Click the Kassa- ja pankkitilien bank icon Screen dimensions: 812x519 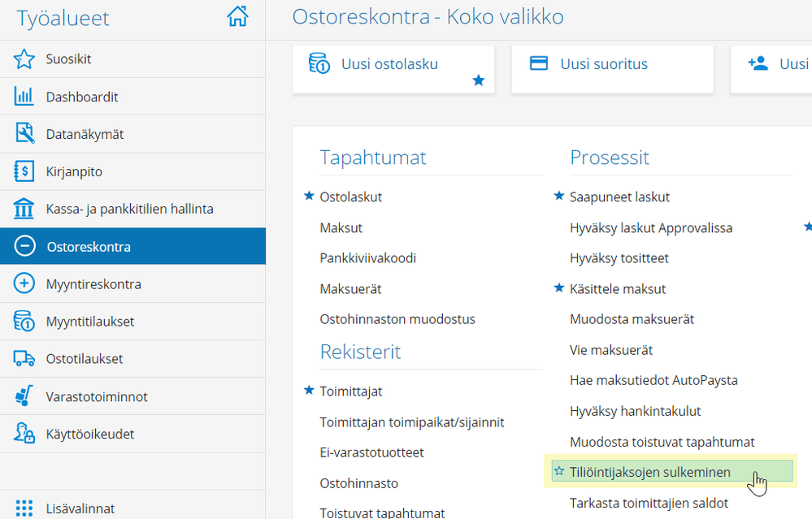[x=24, y=209]
